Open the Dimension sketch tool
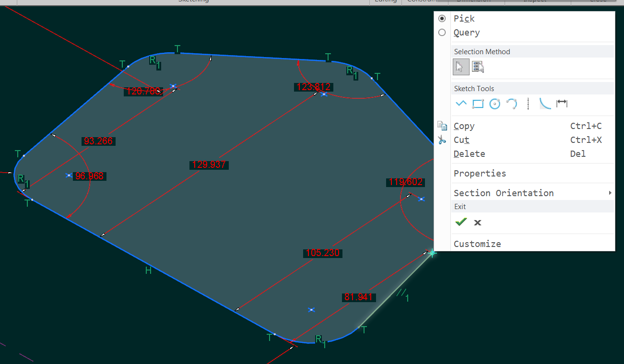The width and height of the screenshot is (624, 364). point(562,104)
